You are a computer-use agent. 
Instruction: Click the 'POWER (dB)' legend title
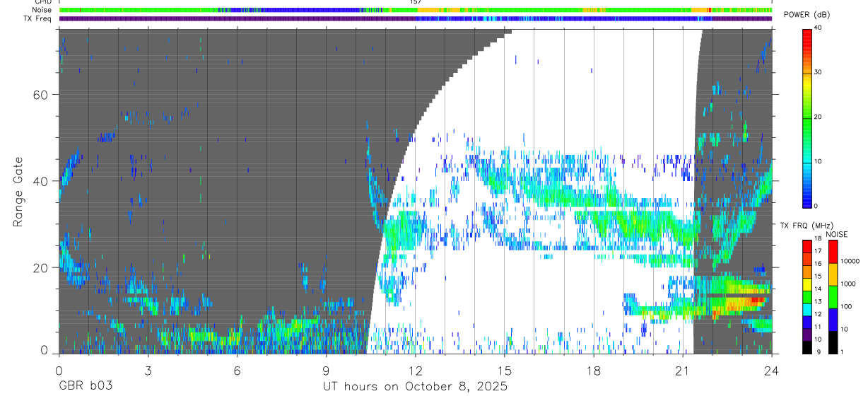pyautogui.click(x=809, y=15)
